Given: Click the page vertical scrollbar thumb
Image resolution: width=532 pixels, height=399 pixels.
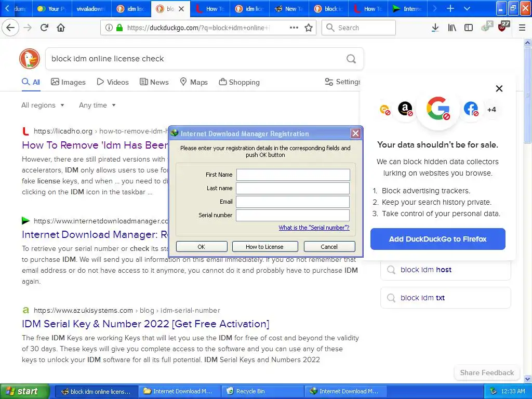Looking at the screenshot, I should coord(527,95).
